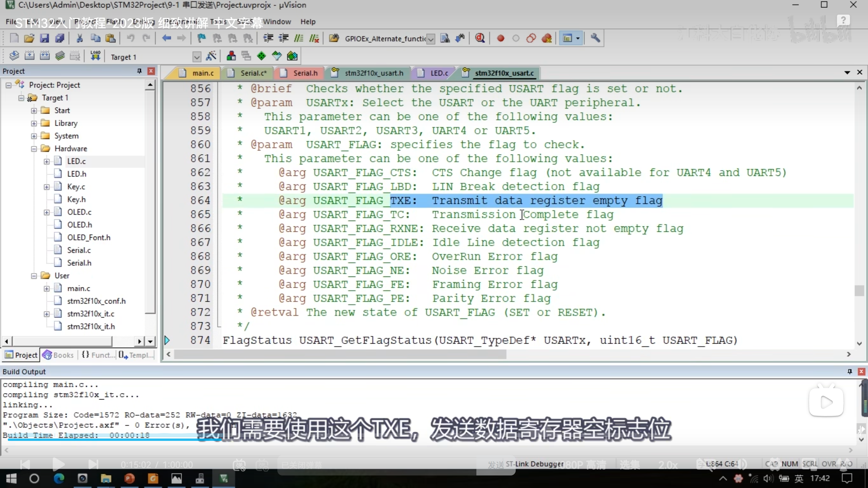The image size is (868, 488).
Task: Switch to the Serial.h tab
Action: 305,73
